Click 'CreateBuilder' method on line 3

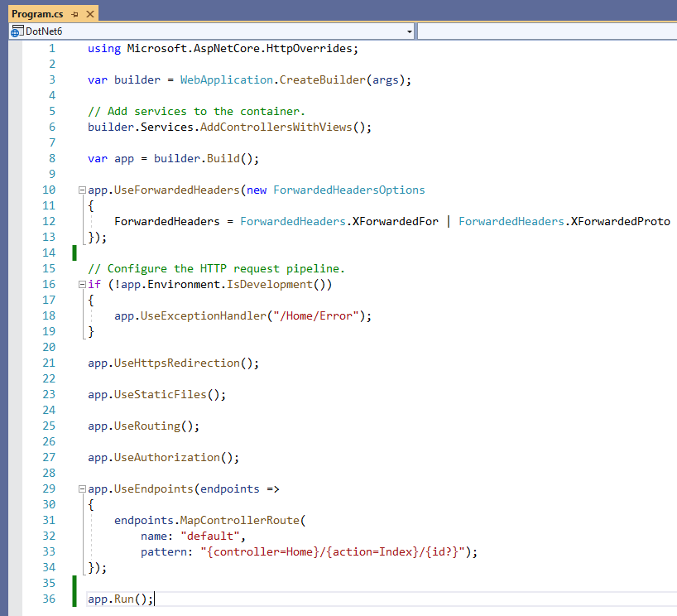point(323,80)
